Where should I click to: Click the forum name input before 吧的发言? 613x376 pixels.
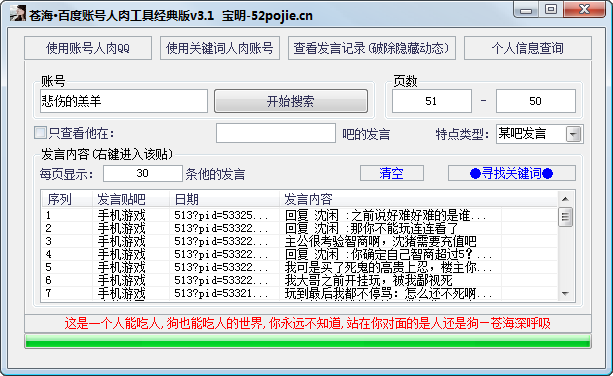tap(276, 133)
